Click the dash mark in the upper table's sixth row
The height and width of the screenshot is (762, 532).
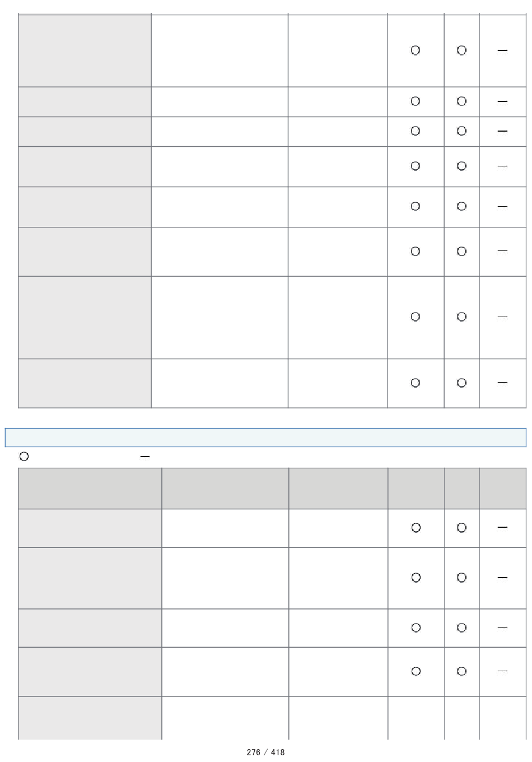coord(502,251)
